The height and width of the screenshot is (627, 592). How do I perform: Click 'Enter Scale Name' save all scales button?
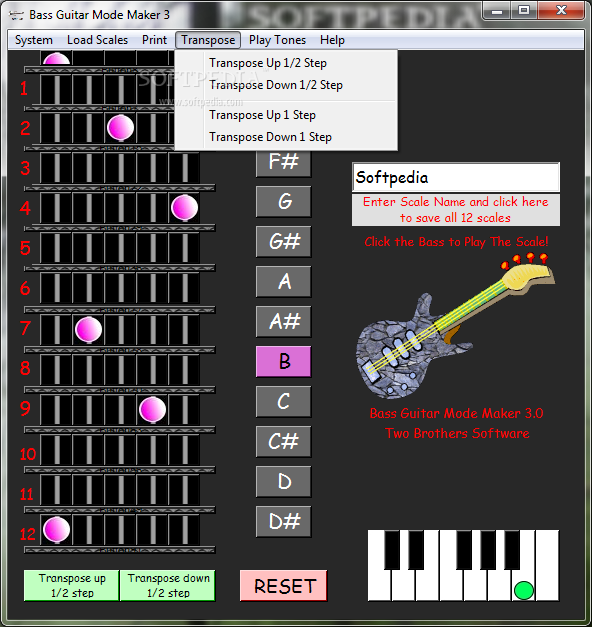pyautogui.click(x=456, y=210)
